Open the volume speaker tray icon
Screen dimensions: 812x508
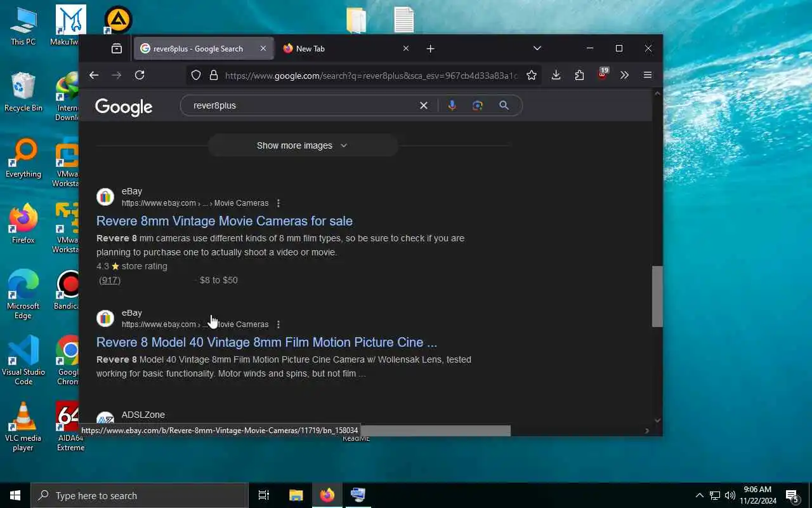(x=730, y=495)
